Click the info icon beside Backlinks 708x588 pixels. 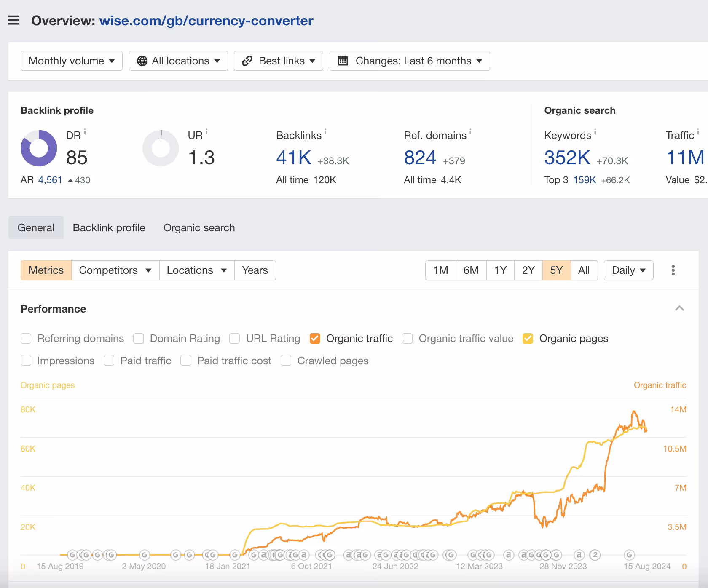(x=325, y=132)
